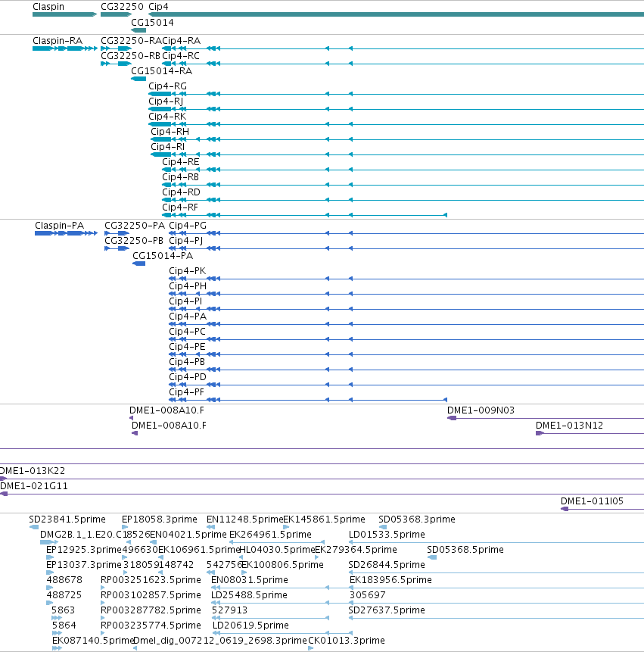
Task: Select the CG32250-RB transcript label
Action: (130, 56)
